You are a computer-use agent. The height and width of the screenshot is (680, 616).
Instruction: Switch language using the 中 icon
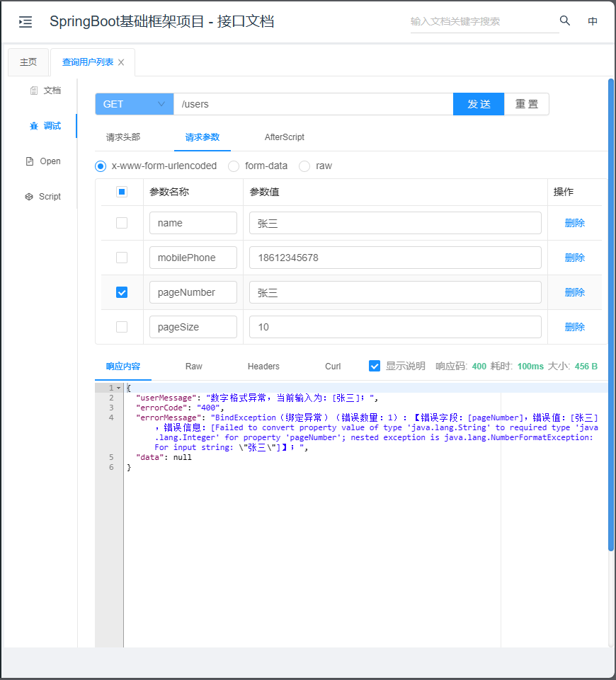point(593,21)
